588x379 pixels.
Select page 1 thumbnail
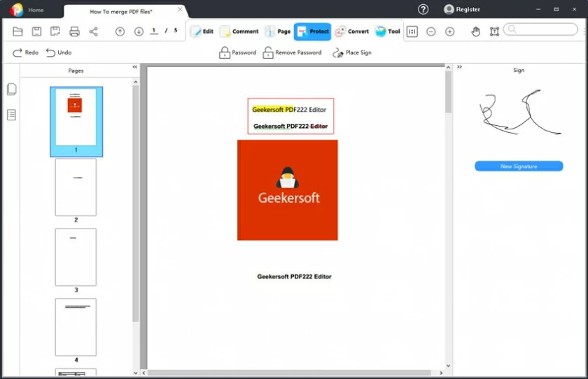(x=76, y=122)
